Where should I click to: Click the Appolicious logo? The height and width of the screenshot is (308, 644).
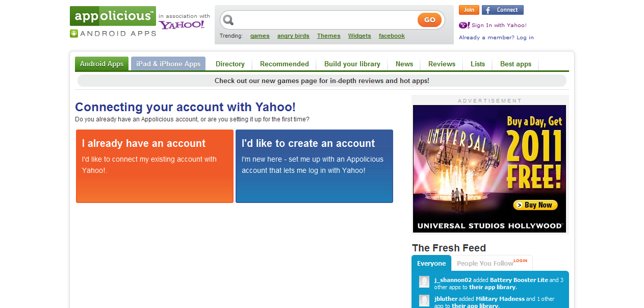[x=113, y=16]
